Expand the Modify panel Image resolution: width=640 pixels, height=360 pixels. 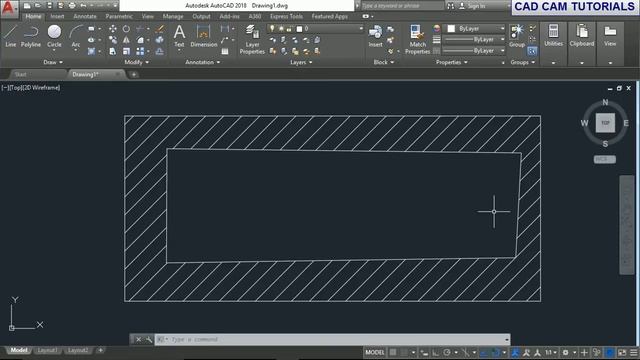[136, 62]
